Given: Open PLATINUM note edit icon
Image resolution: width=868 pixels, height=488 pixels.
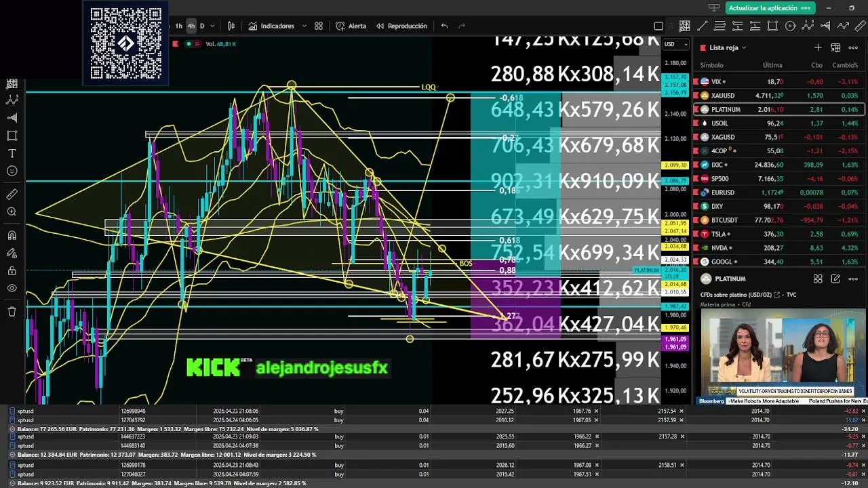Looking at the screenshot, I should pyautogui.click(x=835, y=279).
